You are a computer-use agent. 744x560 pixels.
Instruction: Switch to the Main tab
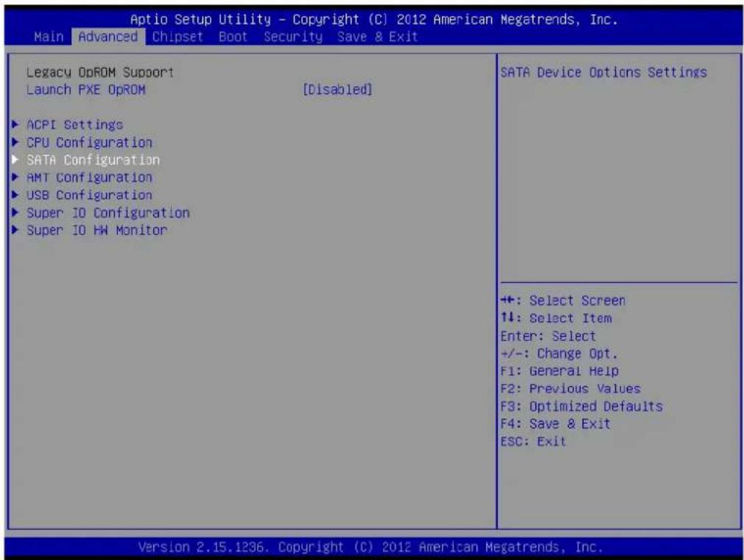(x=49, y=37)
